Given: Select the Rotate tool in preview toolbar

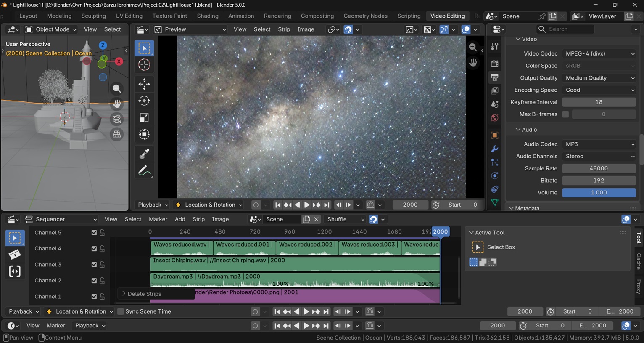Looking at the screenshot, I should (144, 101).
